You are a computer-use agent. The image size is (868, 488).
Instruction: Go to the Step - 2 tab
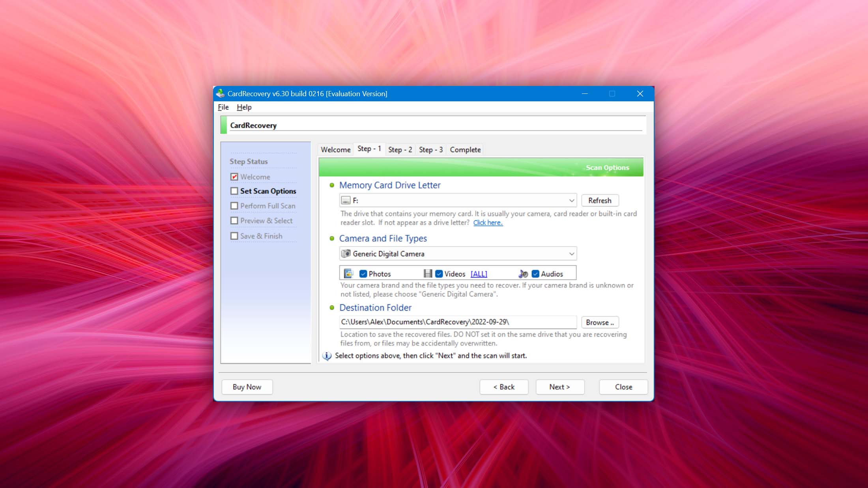point(400,150)
